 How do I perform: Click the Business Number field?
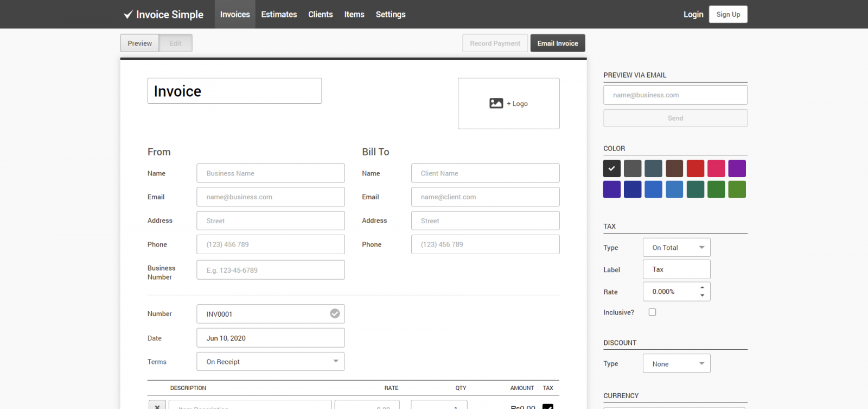[x=271, y=270]
